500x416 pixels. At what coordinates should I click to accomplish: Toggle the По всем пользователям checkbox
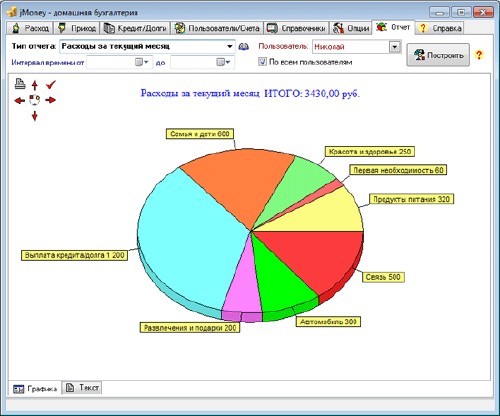click(x=263, y=62)
